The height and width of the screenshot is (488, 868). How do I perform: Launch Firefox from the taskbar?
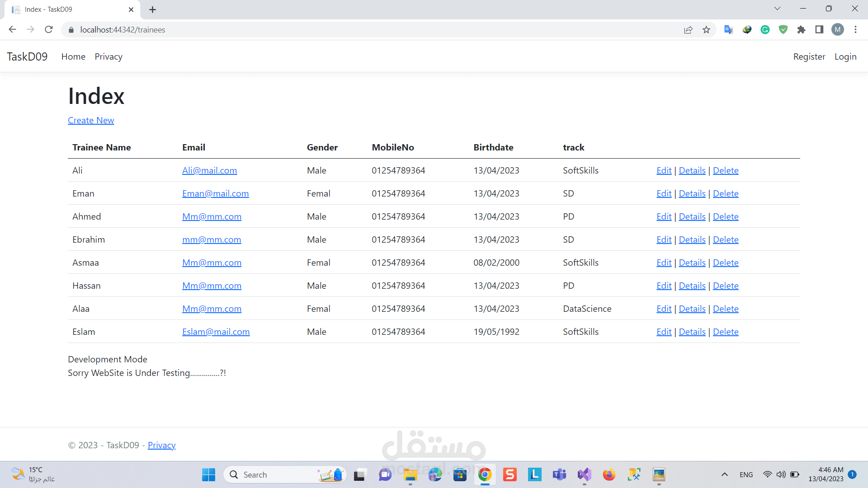tap(609, 475)
